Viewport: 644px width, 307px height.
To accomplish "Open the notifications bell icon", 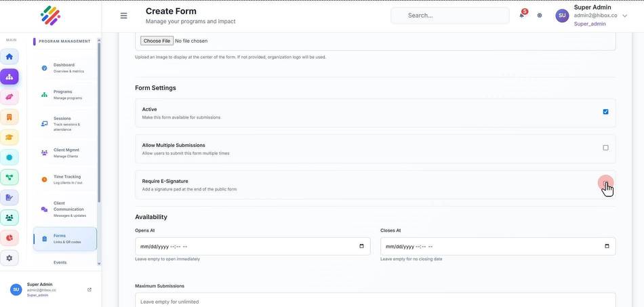I will [x=521, y=16].
